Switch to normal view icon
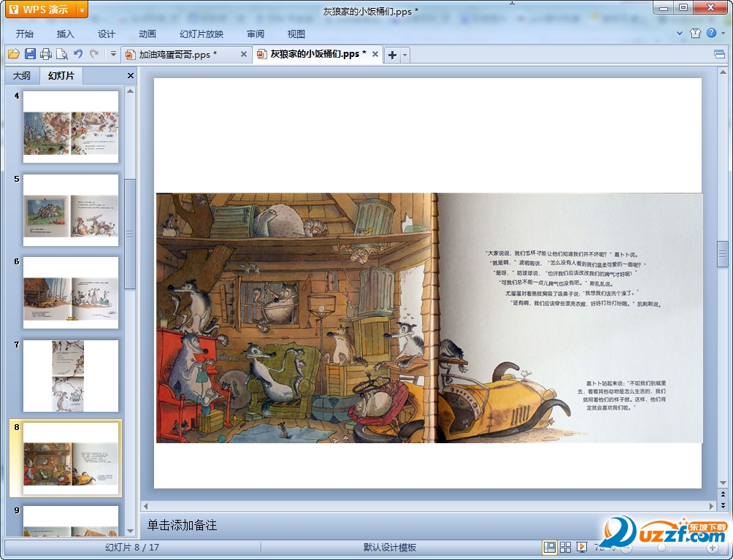 point(550,547)
